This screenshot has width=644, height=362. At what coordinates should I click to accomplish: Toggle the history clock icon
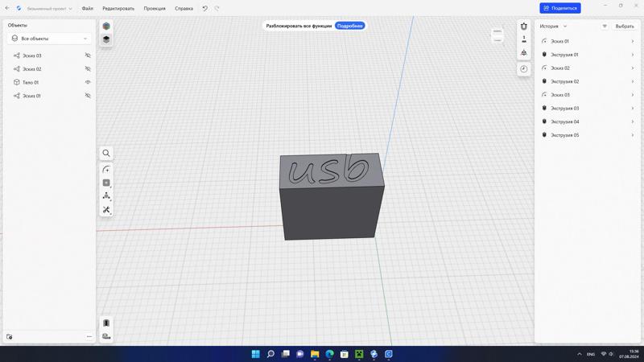[524, 69]
